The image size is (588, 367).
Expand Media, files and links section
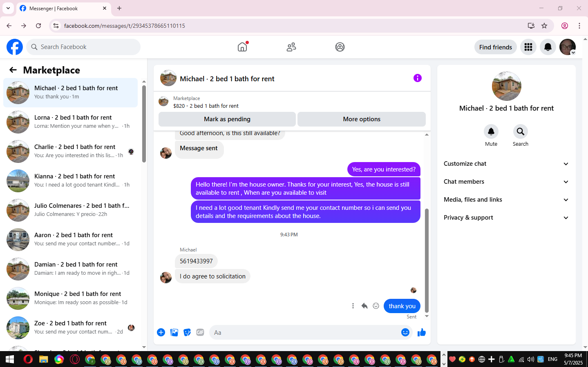coord(506,200)
